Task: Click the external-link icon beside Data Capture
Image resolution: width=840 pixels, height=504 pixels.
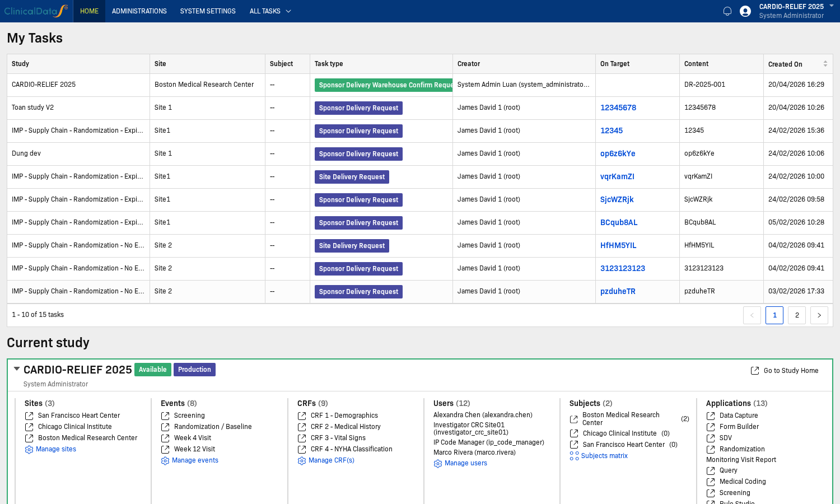Action: pyautogui.click(x=711, y=416)
